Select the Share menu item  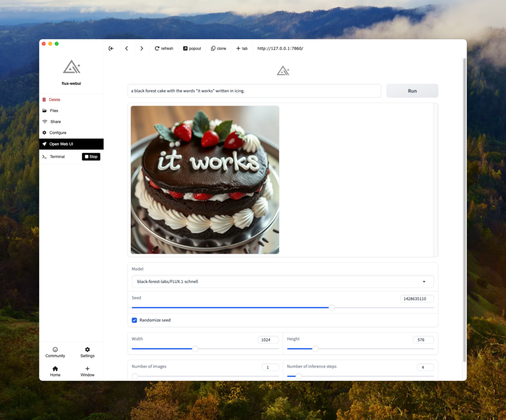(x=71, y=122)
